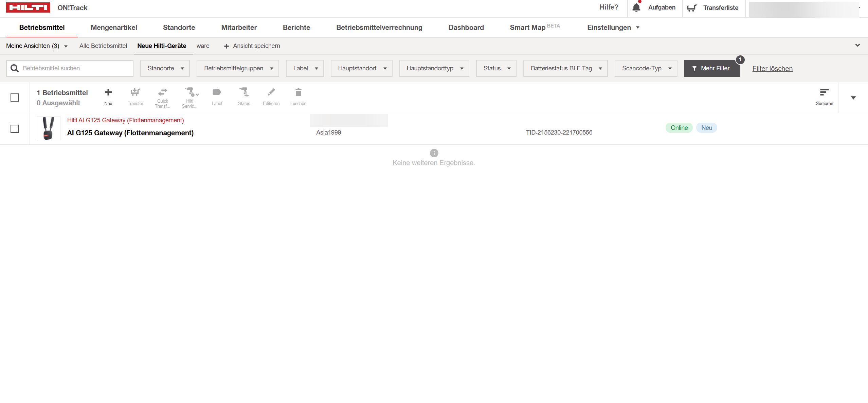Open Hilti AI G125 Gateway (Flottenmanagement) link
The height and width of the screenshot is (403, 868).
coord(126,120)
